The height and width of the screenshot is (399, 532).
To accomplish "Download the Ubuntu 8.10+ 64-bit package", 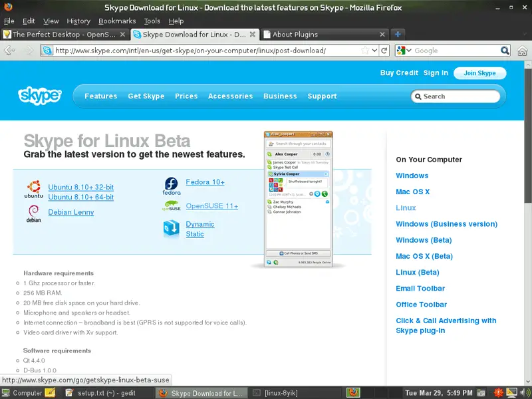I will [x=80, y=197].
